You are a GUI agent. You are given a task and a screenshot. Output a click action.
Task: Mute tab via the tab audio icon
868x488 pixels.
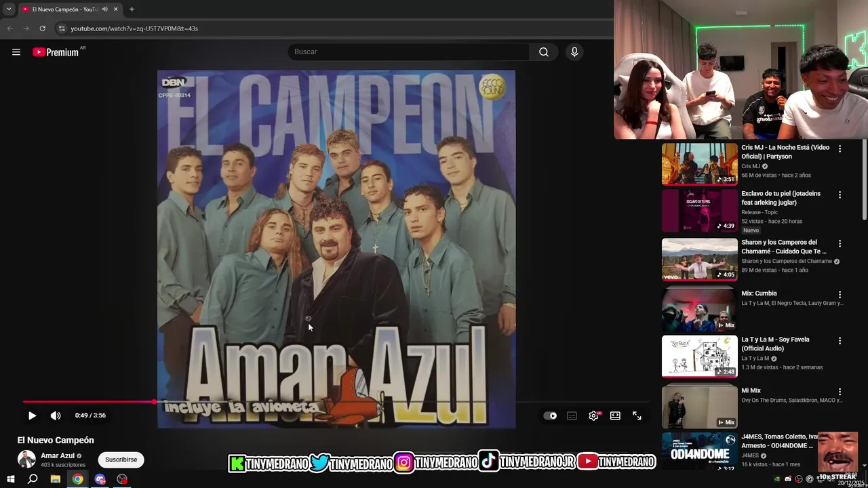click(x=104, y=9)
